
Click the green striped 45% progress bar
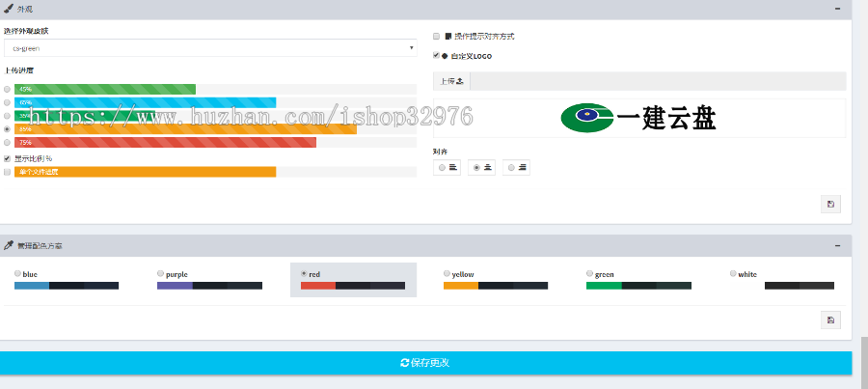[x=105, y=89]
